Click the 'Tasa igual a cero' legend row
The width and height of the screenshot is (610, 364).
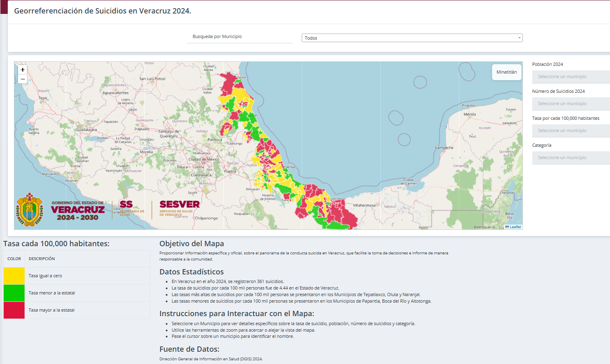click(77, 276)
